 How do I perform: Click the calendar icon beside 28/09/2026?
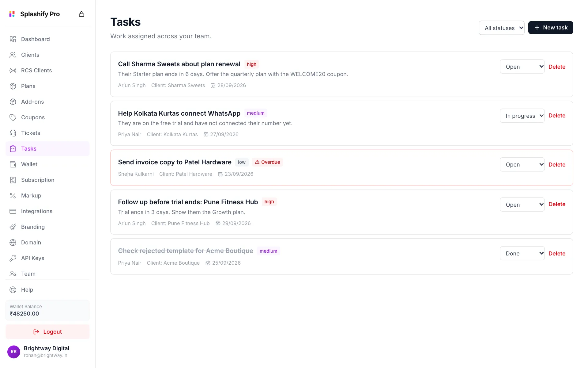click(213, 86)
